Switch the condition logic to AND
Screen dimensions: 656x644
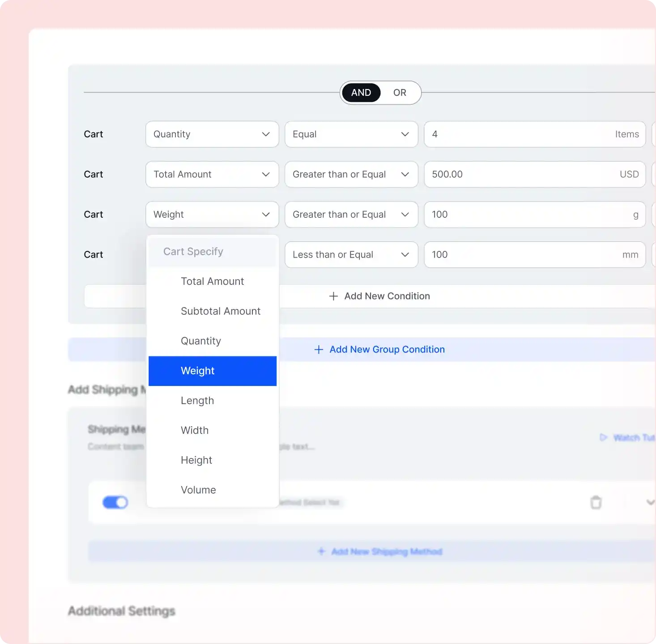click(361, 93)
